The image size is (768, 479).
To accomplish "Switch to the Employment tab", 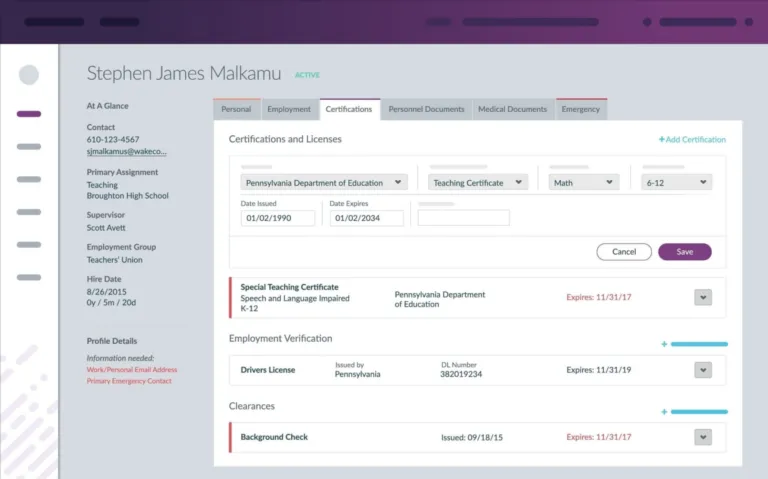I will tap(289, 109).
